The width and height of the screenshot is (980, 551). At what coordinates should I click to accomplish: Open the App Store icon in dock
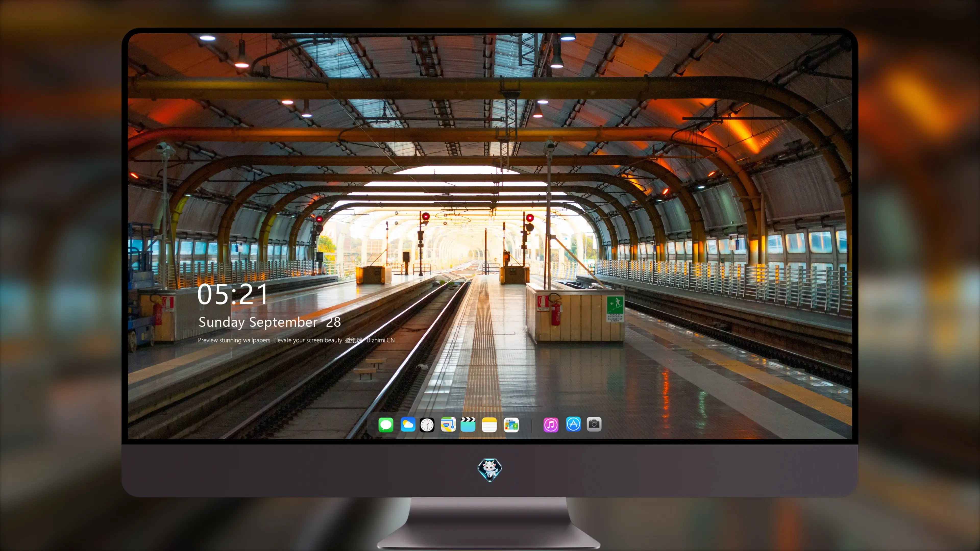point(573,424)
